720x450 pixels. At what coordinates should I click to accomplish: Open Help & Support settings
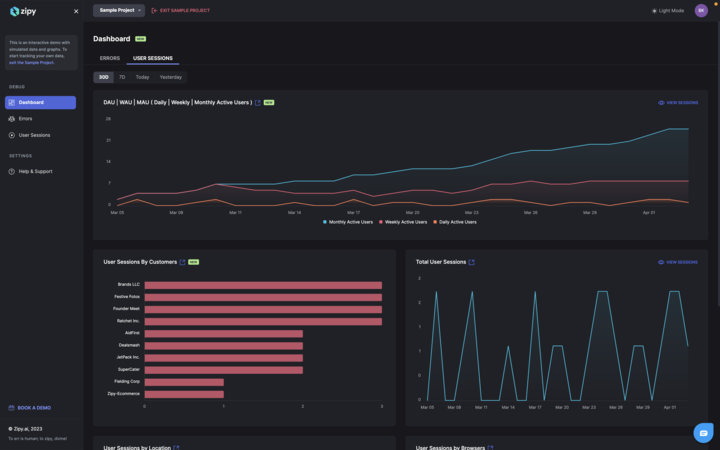click(x=35, y=171)
